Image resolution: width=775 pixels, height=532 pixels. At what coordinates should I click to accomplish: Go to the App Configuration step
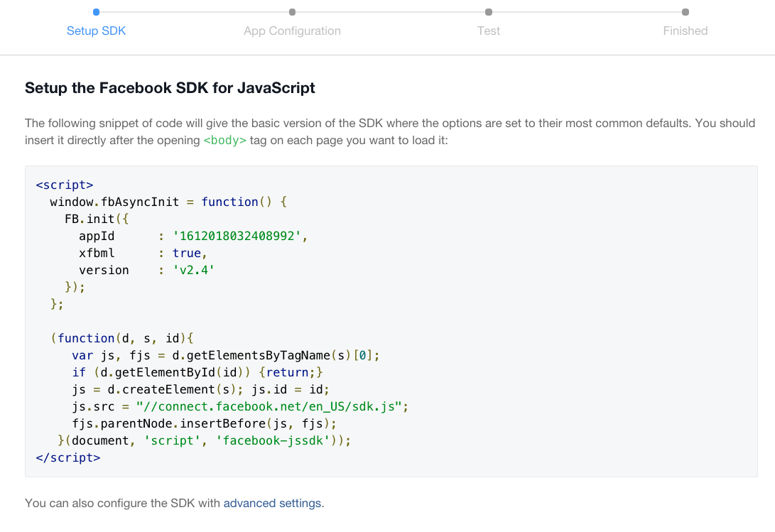292,31
